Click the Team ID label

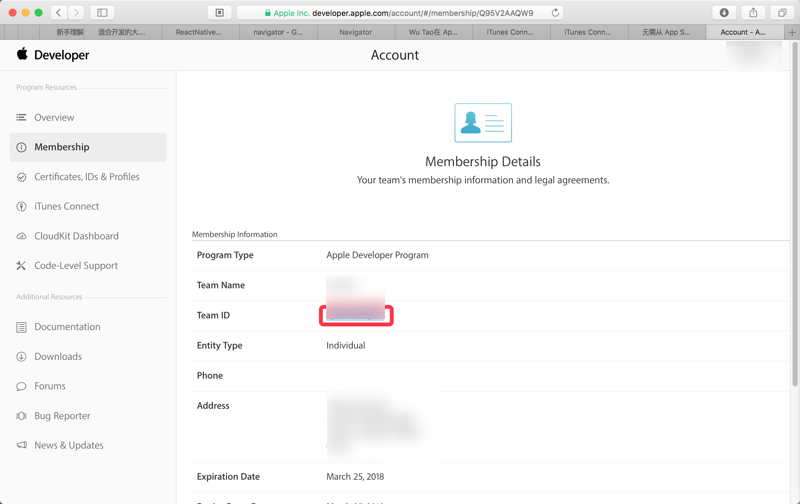pos(213,315)
